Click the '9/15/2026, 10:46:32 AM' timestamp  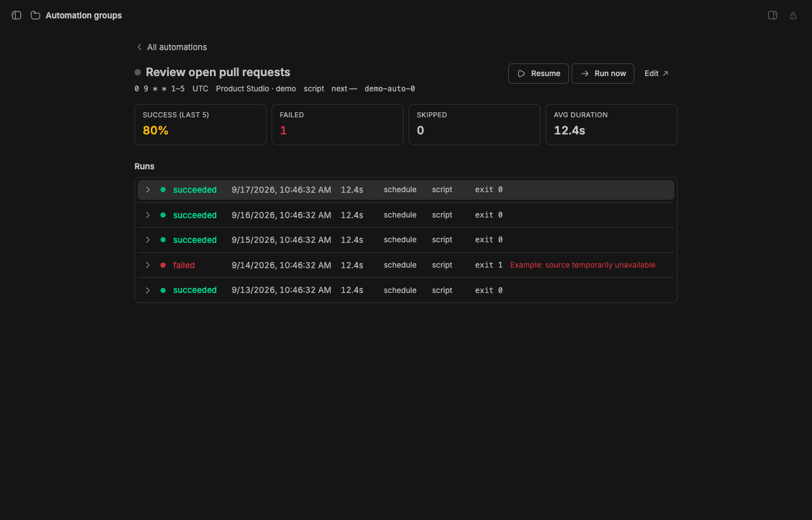[x=281, y=240]
